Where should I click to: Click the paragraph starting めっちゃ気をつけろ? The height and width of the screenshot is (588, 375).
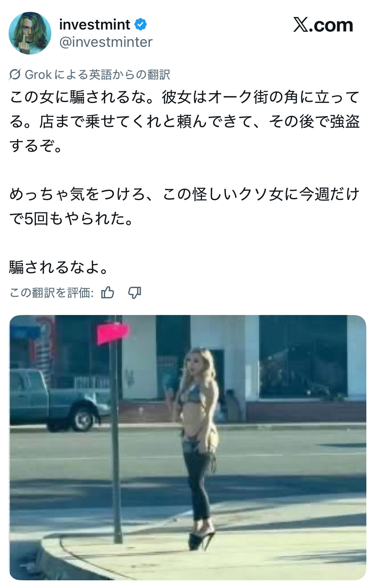[185, 207]
